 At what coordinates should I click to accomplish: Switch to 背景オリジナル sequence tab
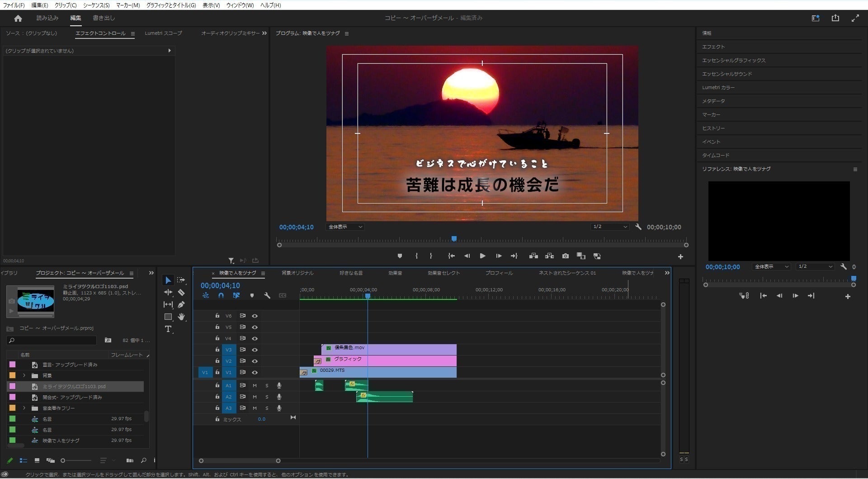[297, 273]
